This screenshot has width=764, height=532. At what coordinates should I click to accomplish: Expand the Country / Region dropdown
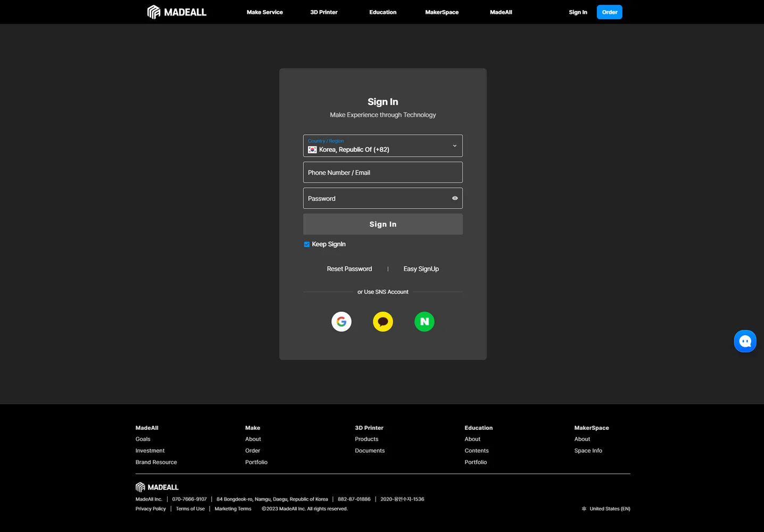[x=383, y=146]
